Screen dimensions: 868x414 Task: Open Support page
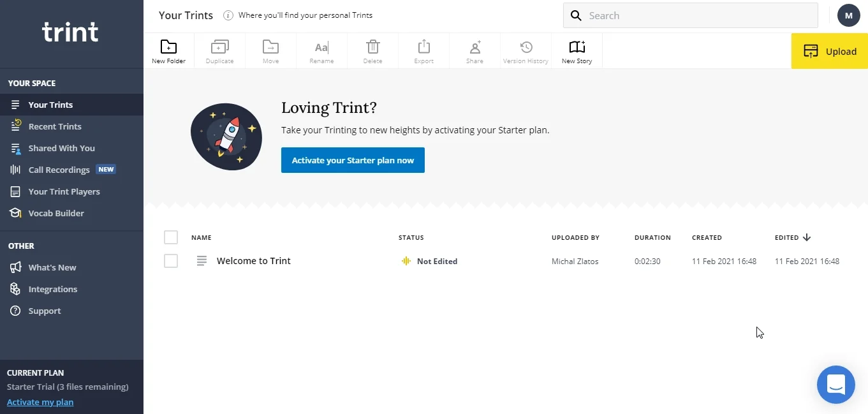[x=71, y=311]
